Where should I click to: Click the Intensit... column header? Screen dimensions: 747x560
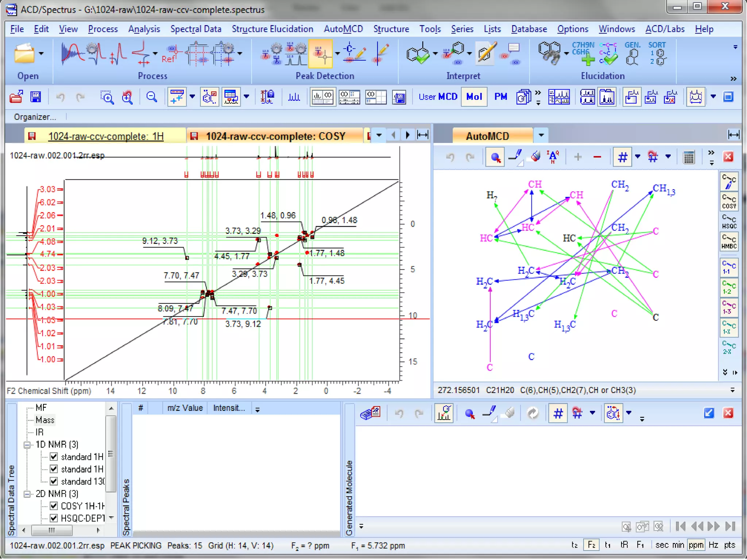[x=229, y=408]
